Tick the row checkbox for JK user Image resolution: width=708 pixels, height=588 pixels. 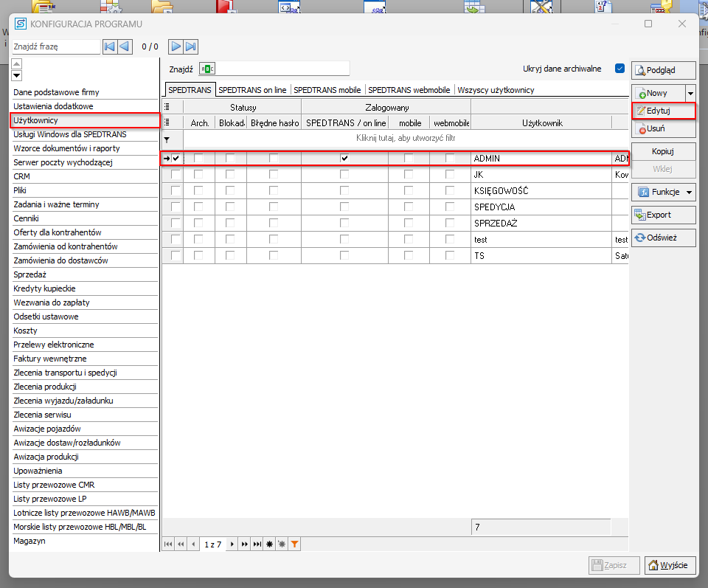(176, 175)
